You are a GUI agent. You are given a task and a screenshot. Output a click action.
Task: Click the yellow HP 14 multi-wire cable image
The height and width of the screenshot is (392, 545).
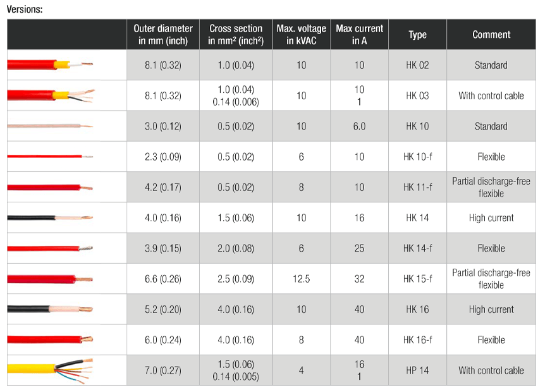pos(50,371)
